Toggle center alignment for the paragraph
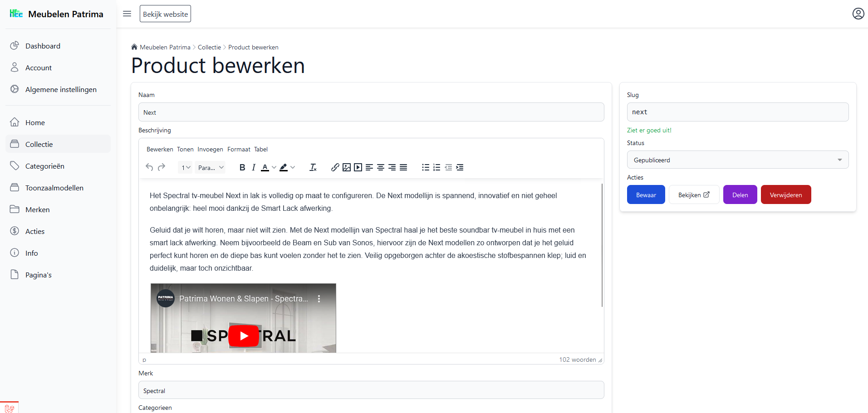The width and height of the screenshot is (868, 413). coord(381,168)
